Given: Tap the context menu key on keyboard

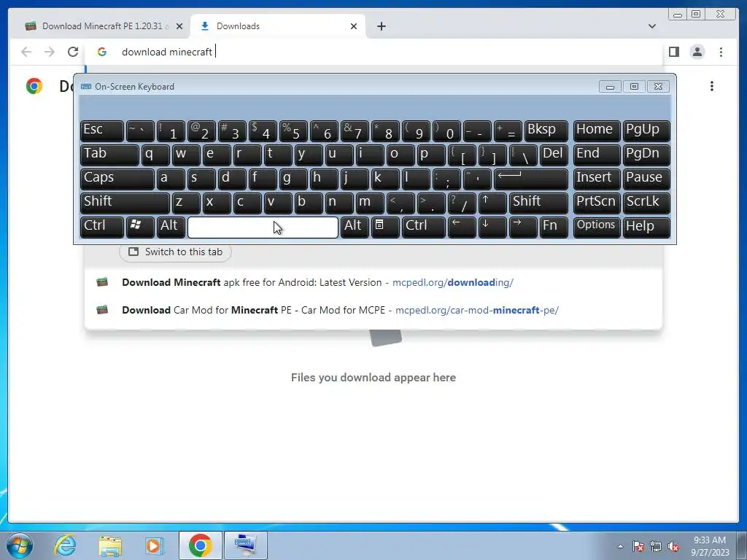Looking at the screenshot, I should tap(385, 227).
